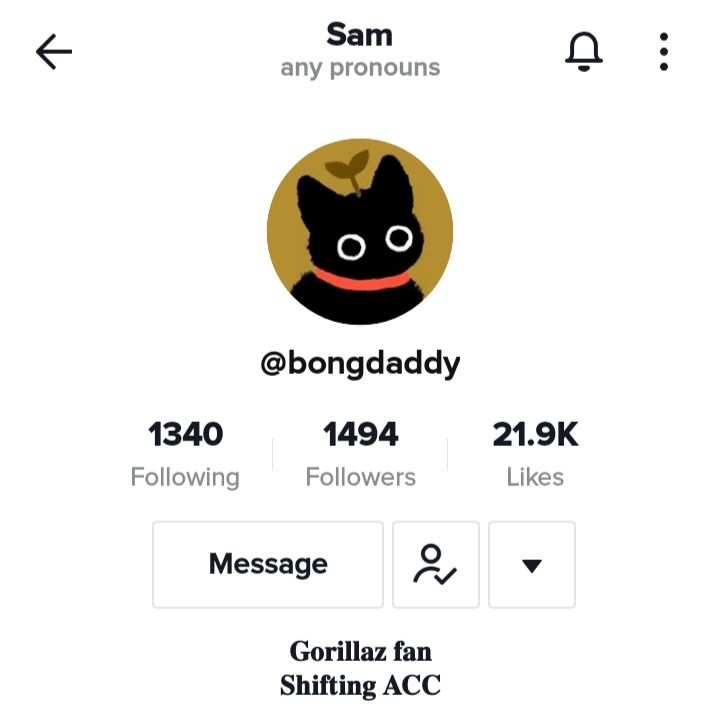The height and width of the screenshot is (720, 720).
Task: Tap the 'any pronouns' subtitle
Action: pyautogui.click(x=360, y=68)
